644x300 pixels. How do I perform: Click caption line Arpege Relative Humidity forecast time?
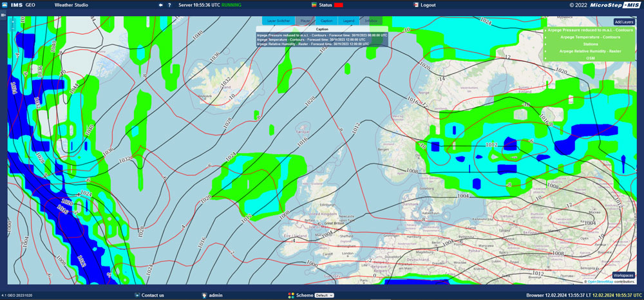pyautogui.click(x=312, y=44)
